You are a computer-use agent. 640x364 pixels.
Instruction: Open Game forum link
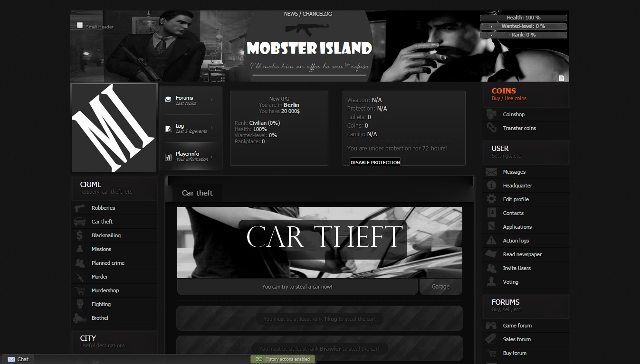pos(517,326)
